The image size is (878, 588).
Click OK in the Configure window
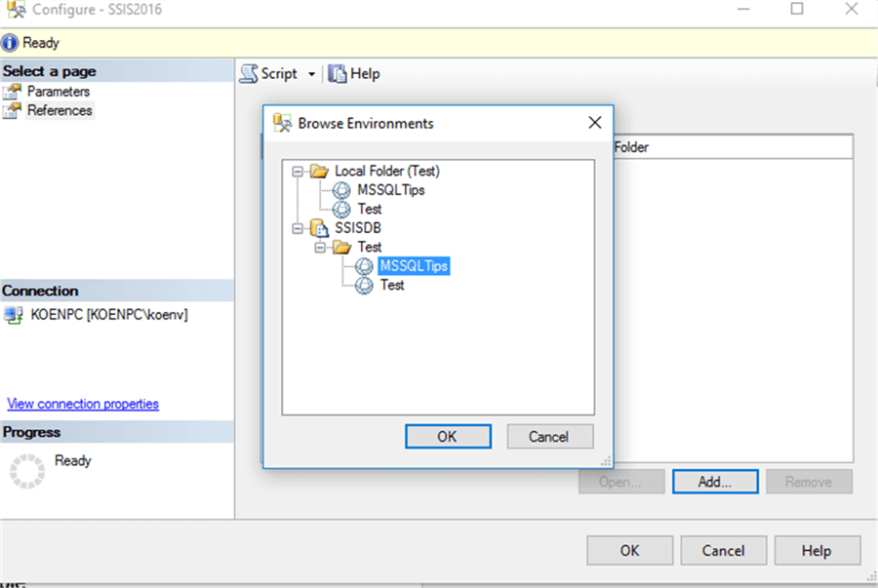[x=630, y=551]
